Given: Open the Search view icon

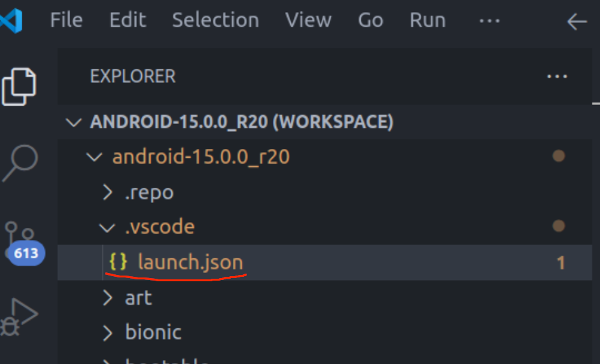Looking at the screenshot, I should [x=19, y=162].
